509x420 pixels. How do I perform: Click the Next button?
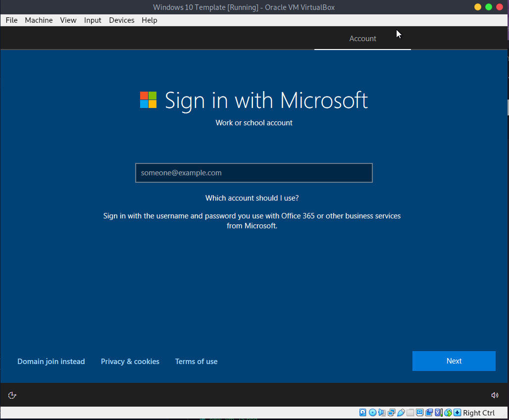coord(454,361)
